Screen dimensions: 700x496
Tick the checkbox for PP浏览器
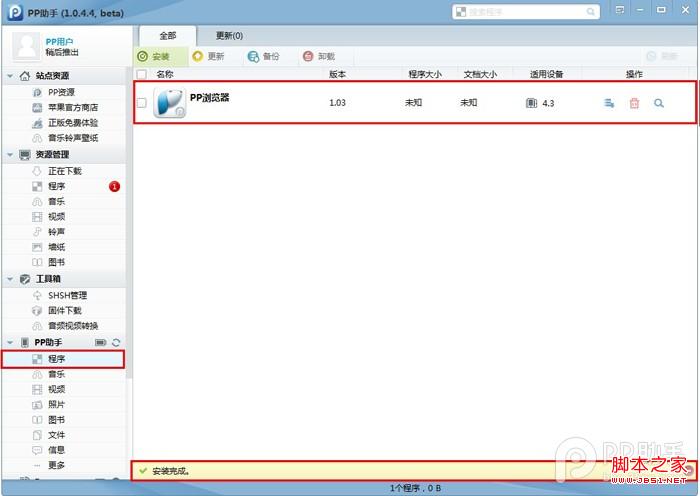(x=142, y=103)
